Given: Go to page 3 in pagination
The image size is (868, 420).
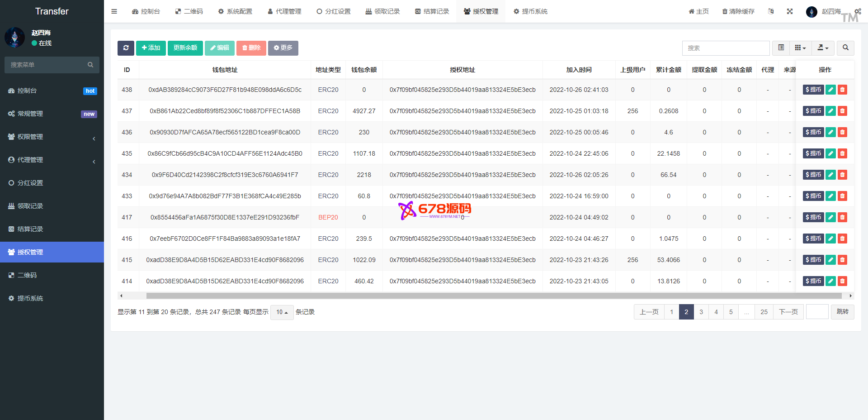Looking at the screenshot, I should click(701, 312).
